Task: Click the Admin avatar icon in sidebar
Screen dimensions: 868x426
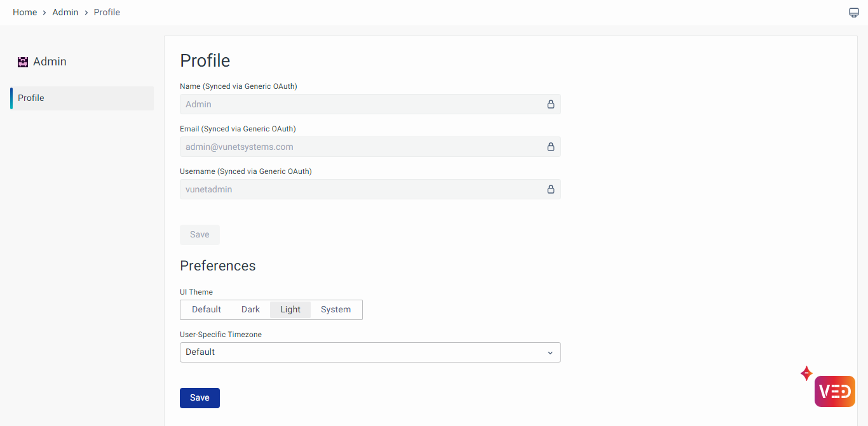Action: tap(23, 62)
